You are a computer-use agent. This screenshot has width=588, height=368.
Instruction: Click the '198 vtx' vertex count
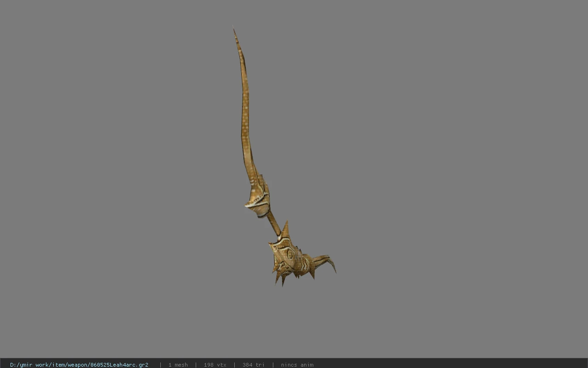tap(215, 365)
